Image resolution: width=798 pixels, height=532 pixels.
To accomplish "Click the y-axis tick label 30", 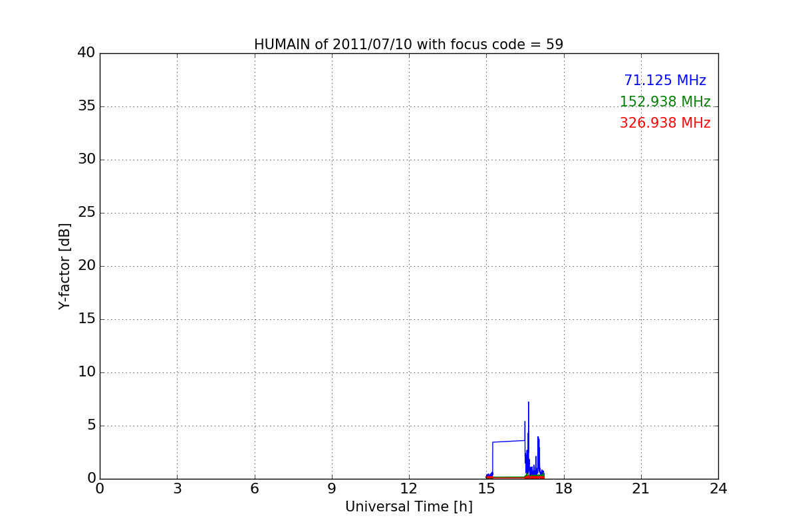I will [x=86, y=160].
